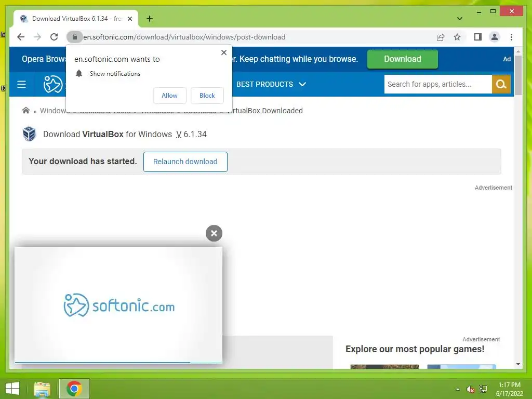Viewport: 532px width, 399px height.
Task: Open the Chrome profile avatar
Action: coord(495,37)
